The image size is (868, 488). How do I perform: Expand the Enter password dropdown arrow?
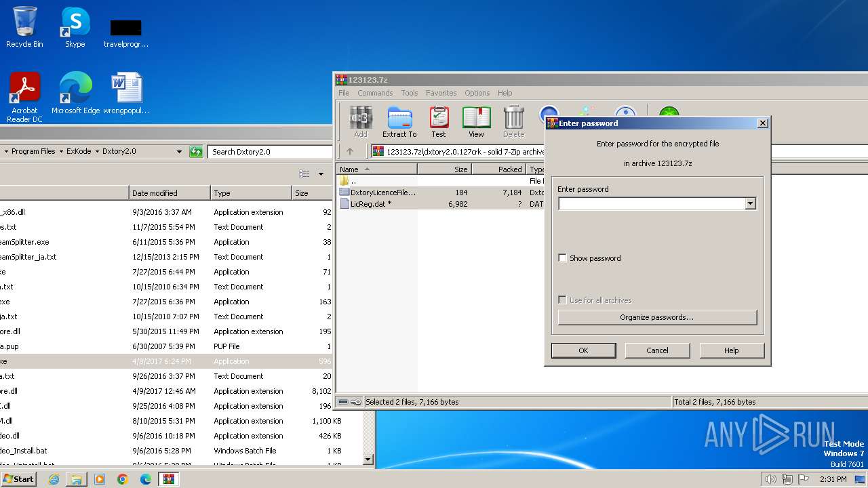click(750, 203)
